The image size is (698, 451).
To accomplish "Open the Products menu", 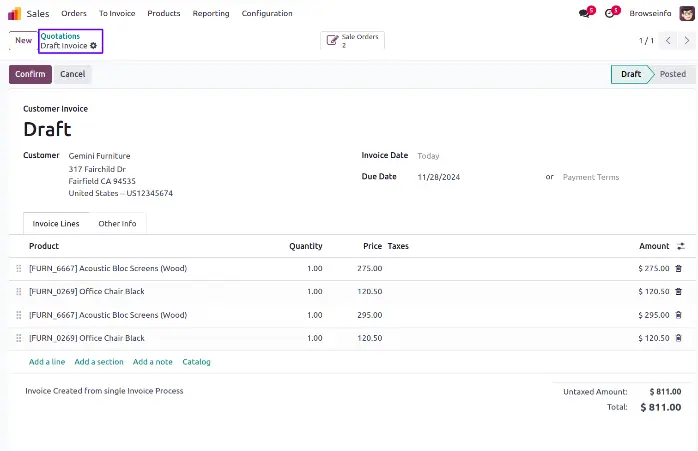I will 163,14.
